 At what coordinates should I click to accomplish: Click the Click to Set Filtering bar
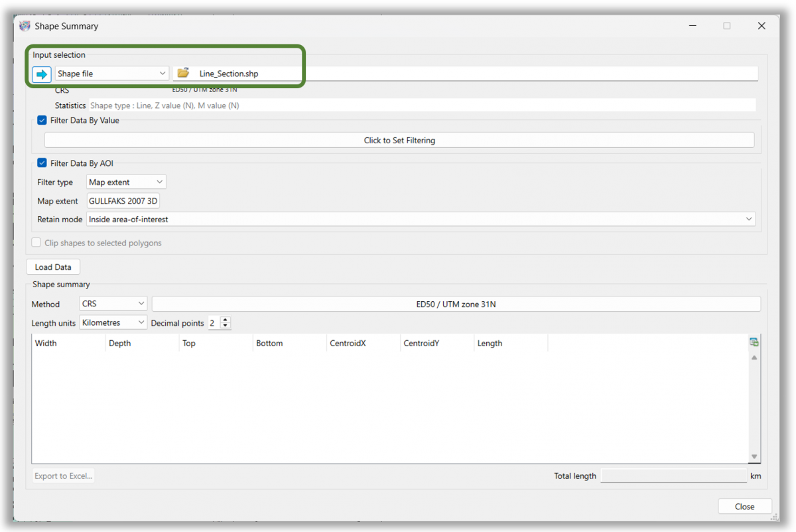399,140
